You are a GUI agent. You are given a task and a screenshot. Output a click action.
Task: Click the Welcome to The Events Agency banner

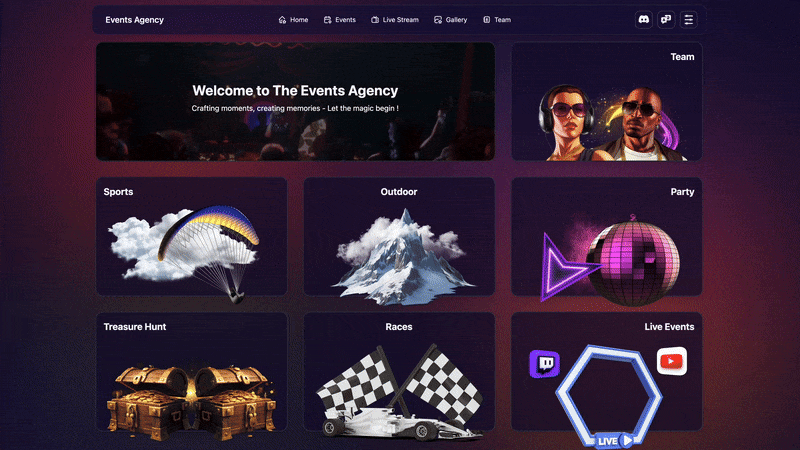point(295,102)
